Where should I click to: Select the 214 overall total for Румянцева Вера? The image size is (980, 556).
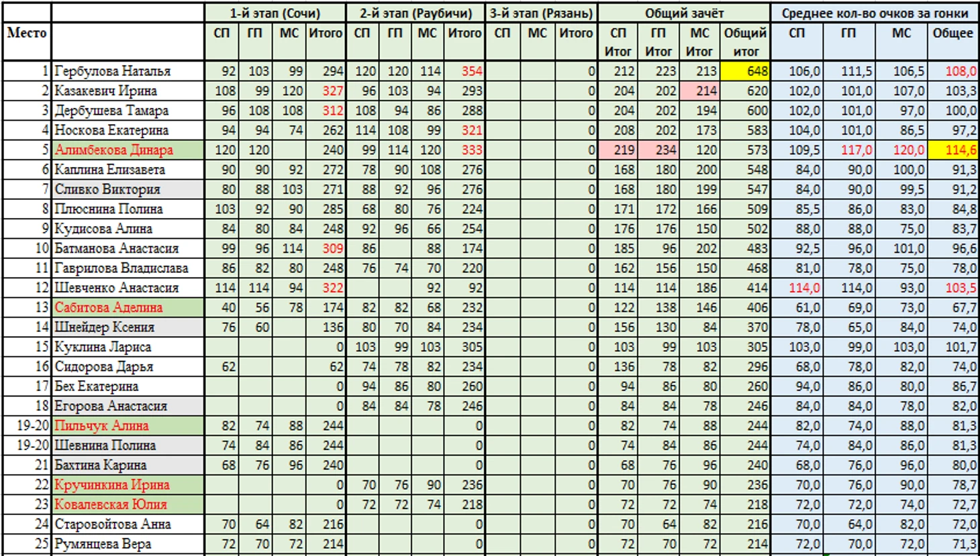pyautogui.click(x=745, y=544)
